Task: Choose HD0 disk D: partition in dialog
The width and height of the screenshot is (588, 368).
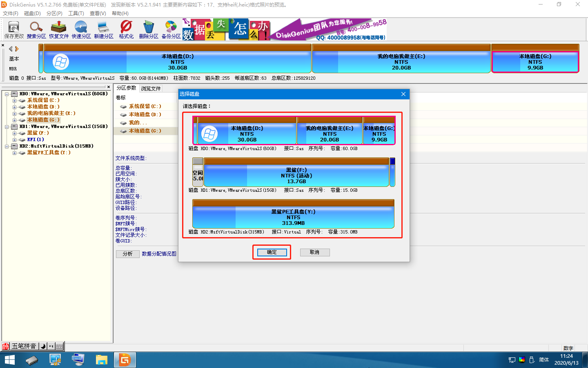Action: pos(247,131)
